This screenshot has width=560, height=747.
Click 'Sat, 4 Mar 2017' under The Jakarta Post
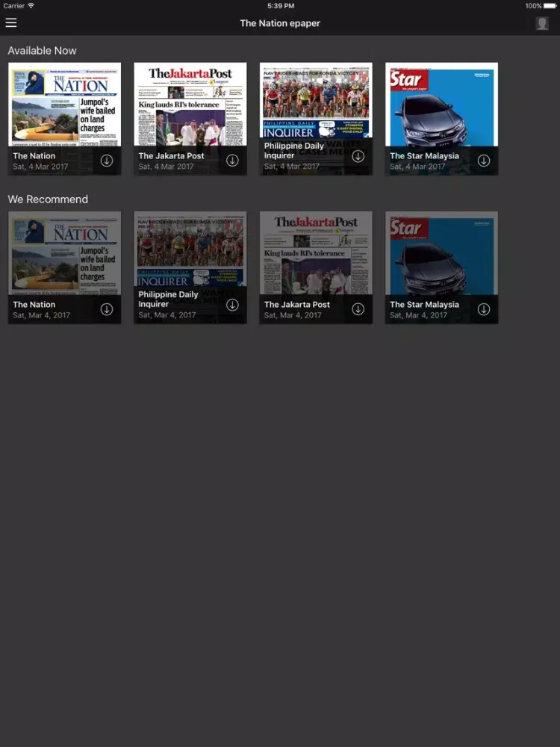coord(167,167)
